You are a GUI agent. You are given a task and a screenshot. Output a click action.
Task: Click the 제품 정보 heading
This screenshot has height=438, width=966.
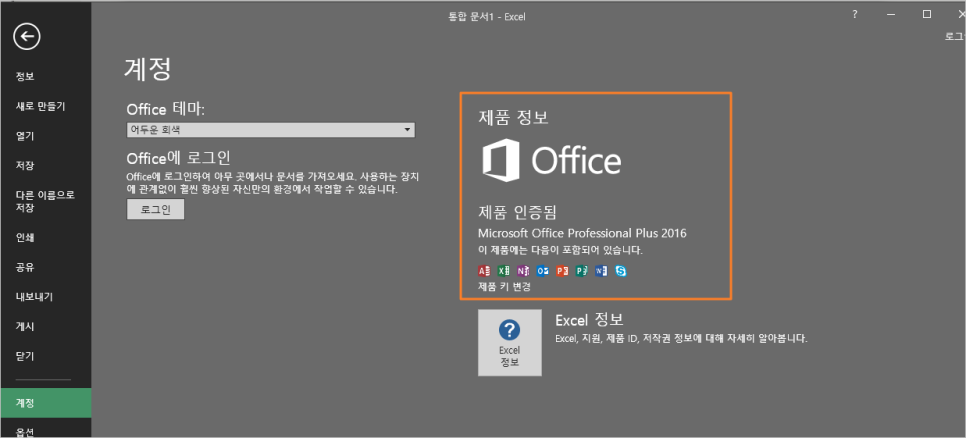[513, 117]
